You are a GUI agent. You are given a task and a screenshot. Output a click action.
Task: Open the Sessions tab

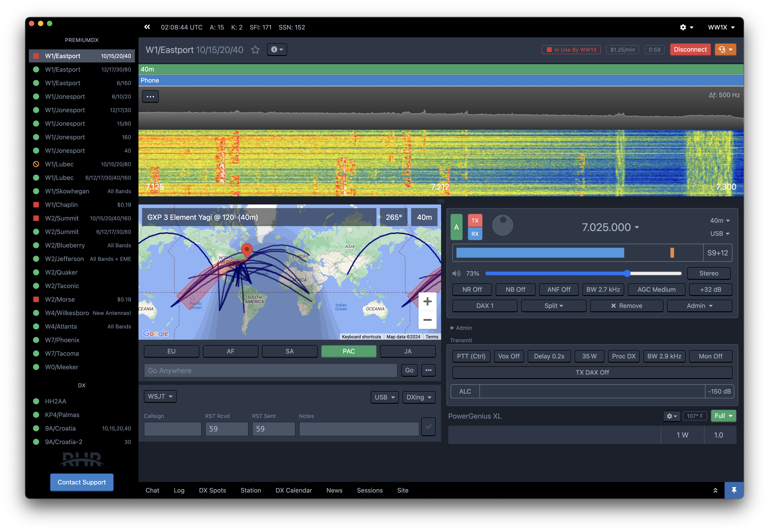[x=369, y=490]
